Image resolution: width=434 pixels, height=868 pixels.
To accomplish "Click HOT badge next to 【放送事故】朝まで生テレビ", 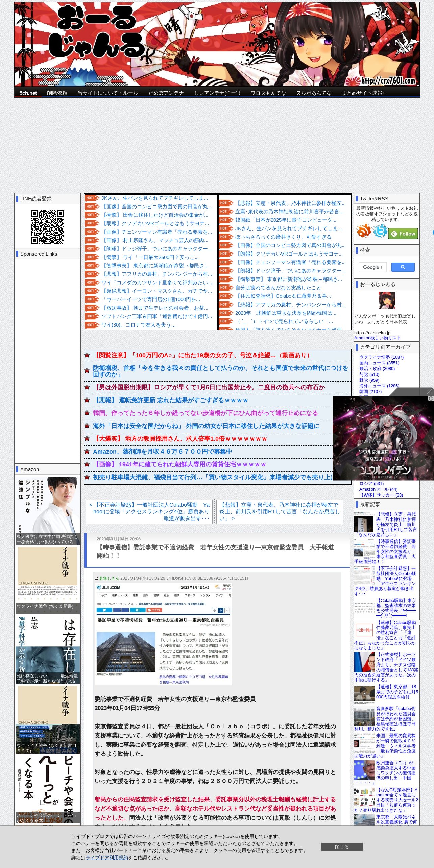I will click(x=92, y=308).
